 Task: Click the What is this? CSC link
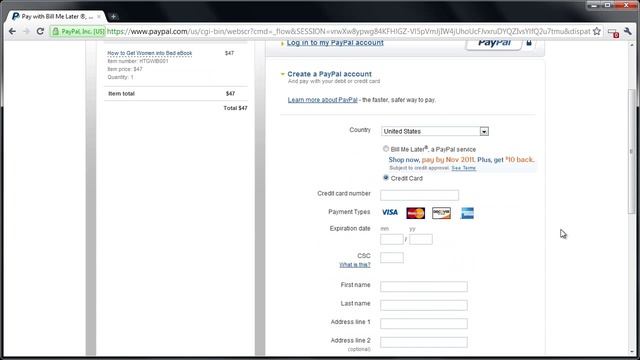[355, 265]
